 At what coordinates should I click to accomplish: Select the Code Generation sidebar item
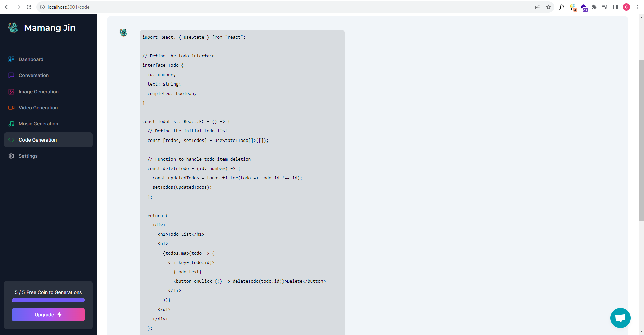48,140
